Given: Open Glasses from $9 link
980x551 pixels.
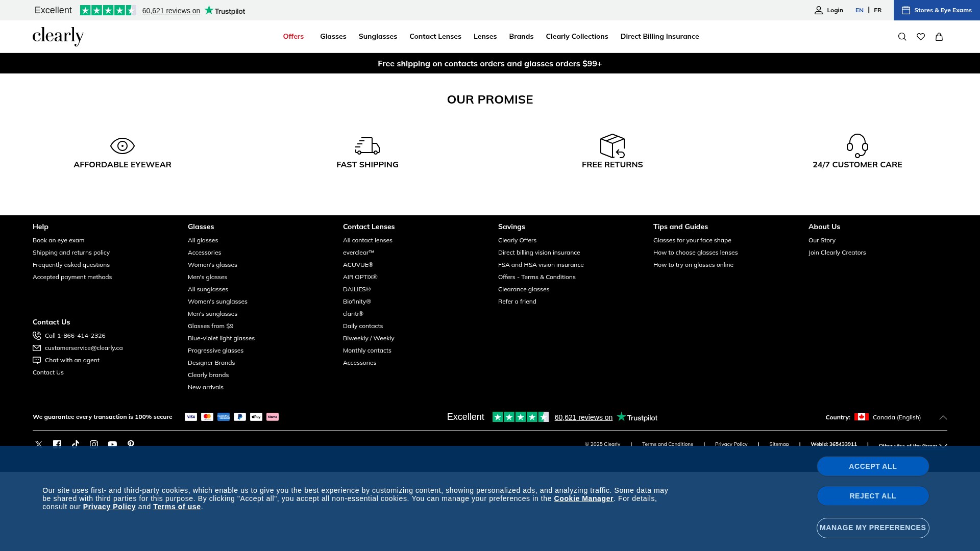Looking at the screenshot, I should point(210,326).
